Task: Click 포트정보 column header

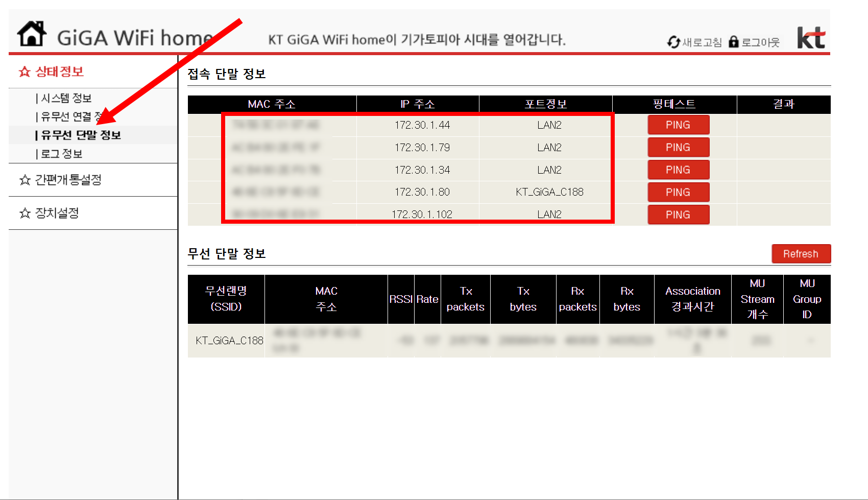Action: (546, 104)
